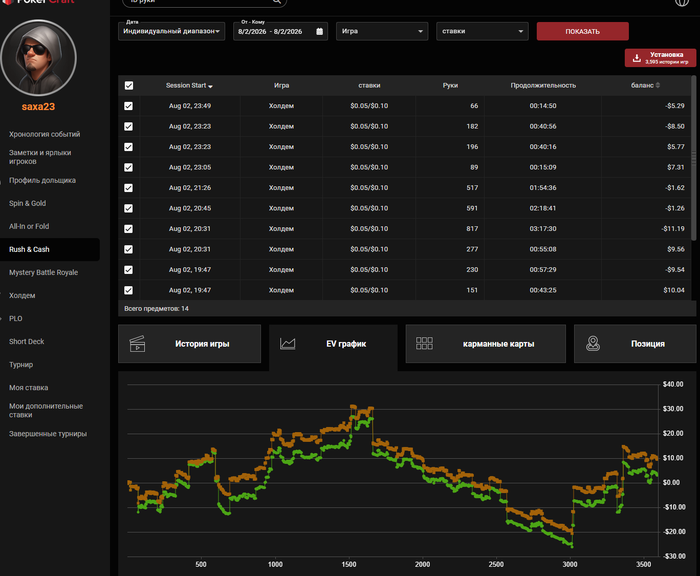The image size is (700, 576).
Task: Open Хронология событий in sidebar
Action: click(x=45, y=134)
